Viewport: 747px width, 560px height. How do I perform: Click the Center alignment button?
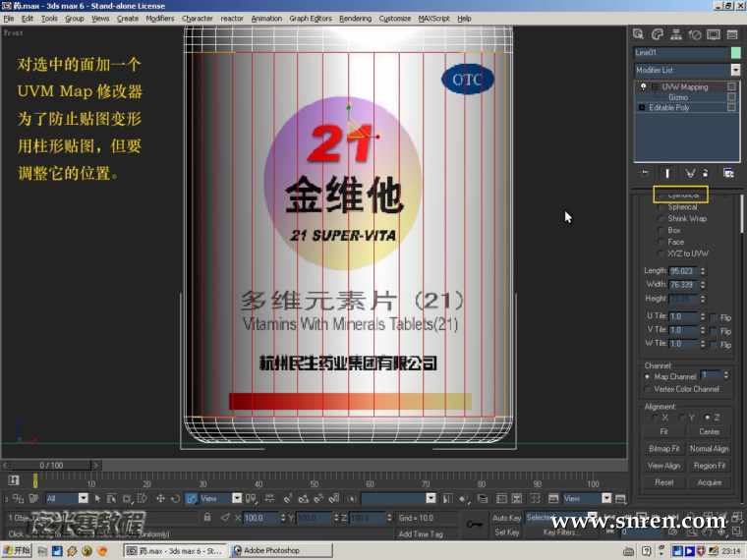[710, 431]
